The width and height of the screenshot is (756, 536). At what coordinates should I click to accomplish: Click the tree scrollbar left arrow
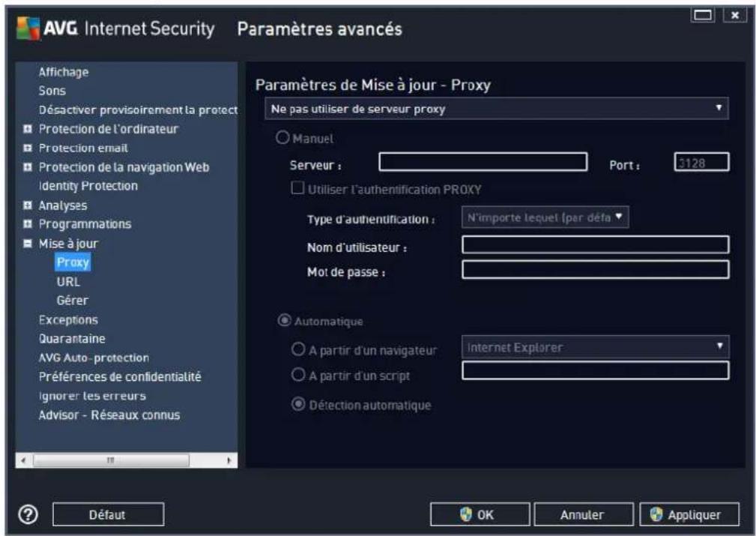pyautogui.click(x=23, y=460)
